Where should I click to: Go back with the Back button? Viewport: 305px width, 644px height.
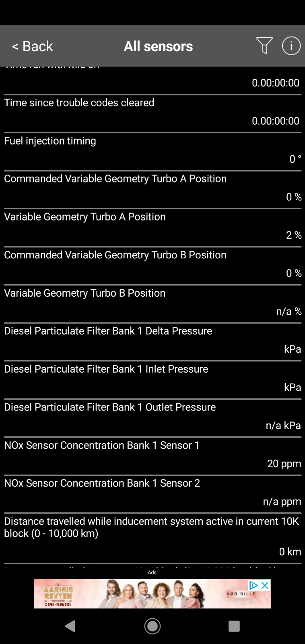click(33, 46)
